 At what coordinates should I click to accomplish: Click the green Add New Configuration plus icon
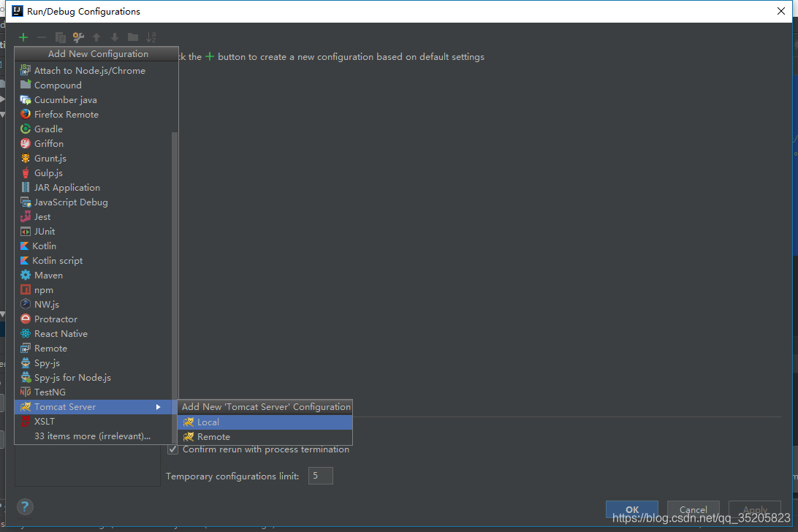click(23, 37)
